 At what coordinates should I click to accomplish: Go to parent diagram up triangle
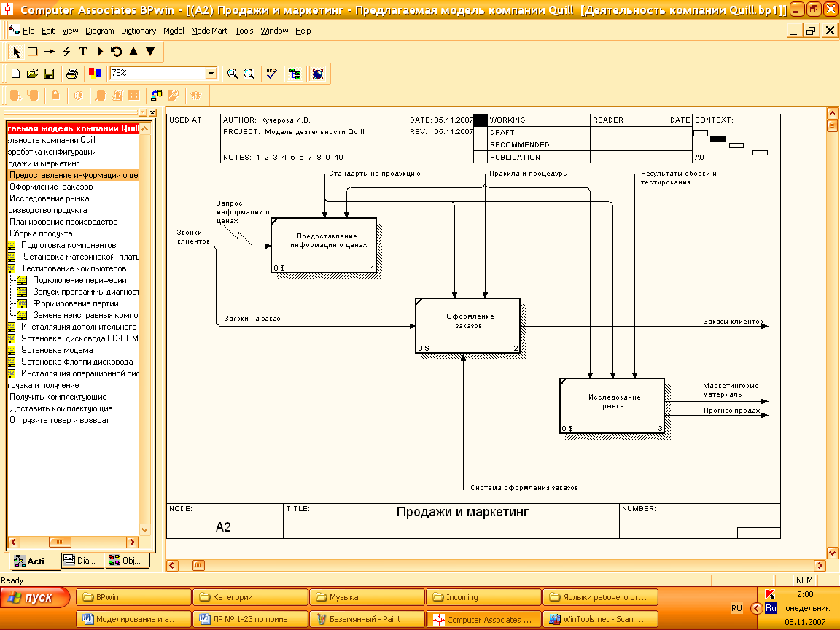pyautogui.click(x=133, y=52)
